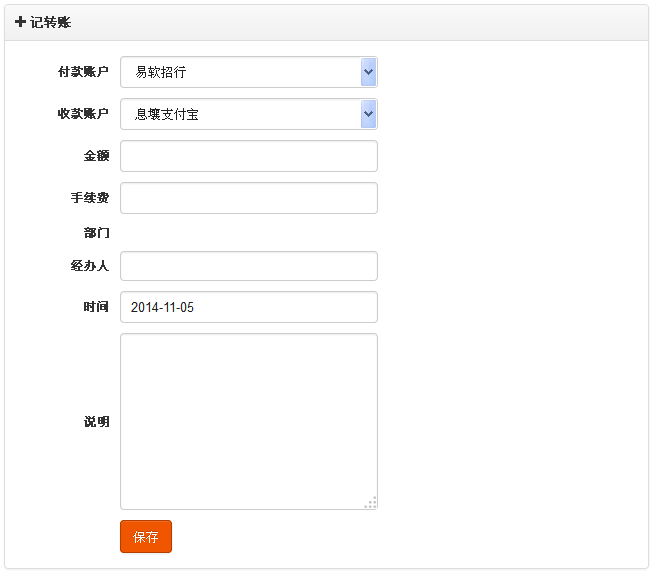Select the 易软招行 combo box text
This screenshot has height=572, width=654.
[x=161, y=72]
